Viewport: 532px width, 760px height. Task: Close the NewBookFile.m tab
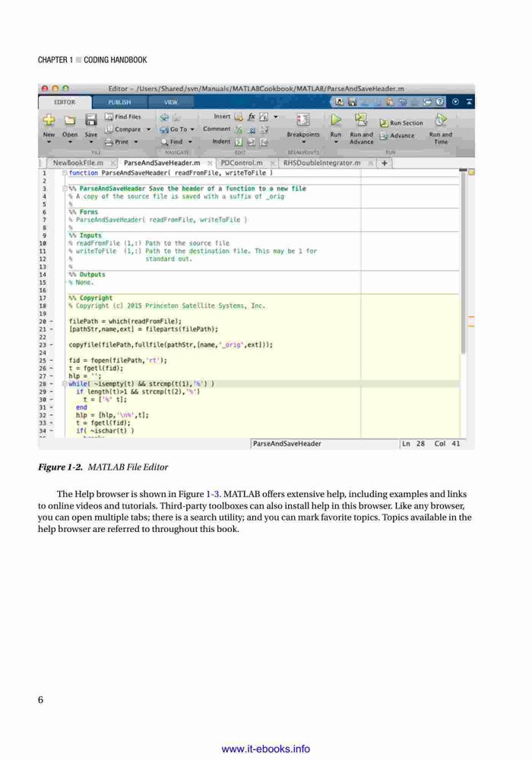pos(112,163)
